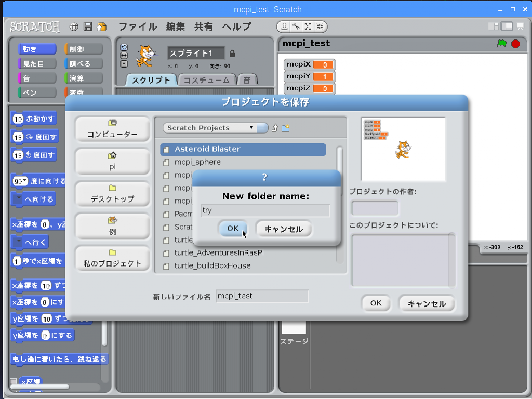Viewport: 532px width, 399px height.
Task: Select the 制御 block category
Action: coord(84,49)
